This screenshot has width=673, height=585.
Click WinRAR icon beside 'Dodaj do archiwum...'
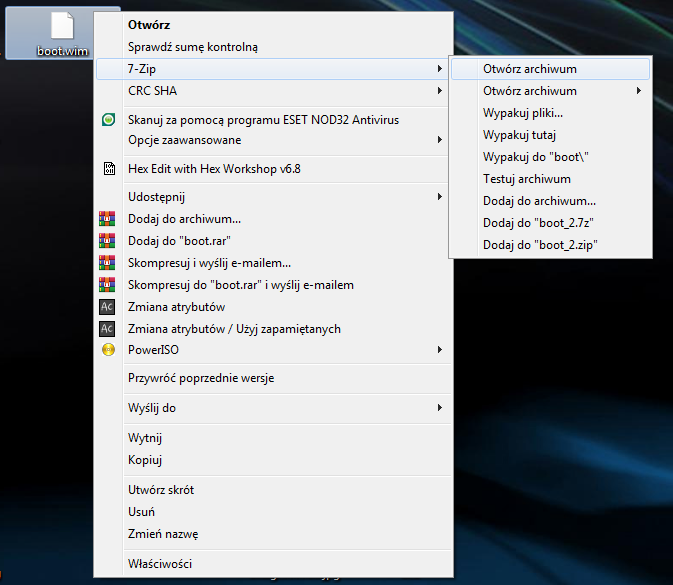[x=107, y=218]
